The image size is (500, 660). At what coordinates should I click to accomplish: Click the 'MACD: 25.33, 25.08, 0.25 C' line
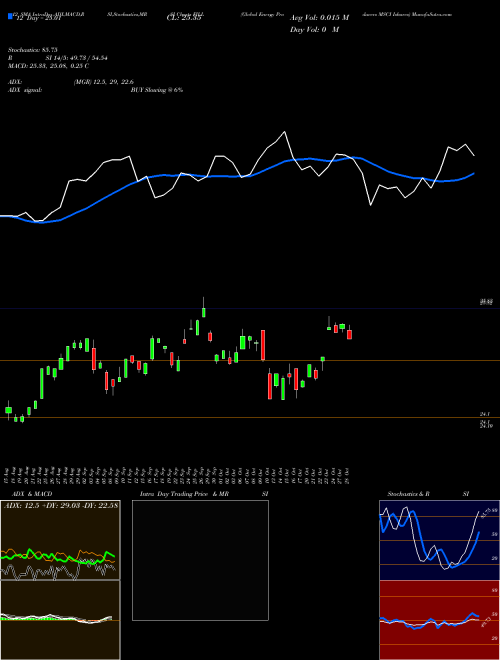[x=48, y=66]
